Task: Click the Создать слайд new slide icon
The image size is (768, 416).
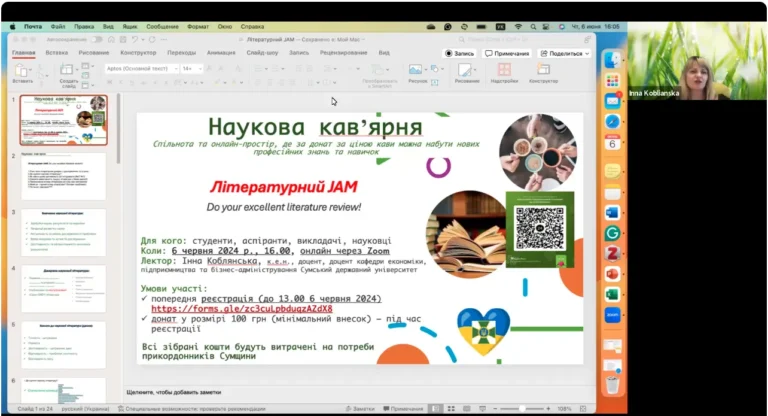Action: [66, 69]
